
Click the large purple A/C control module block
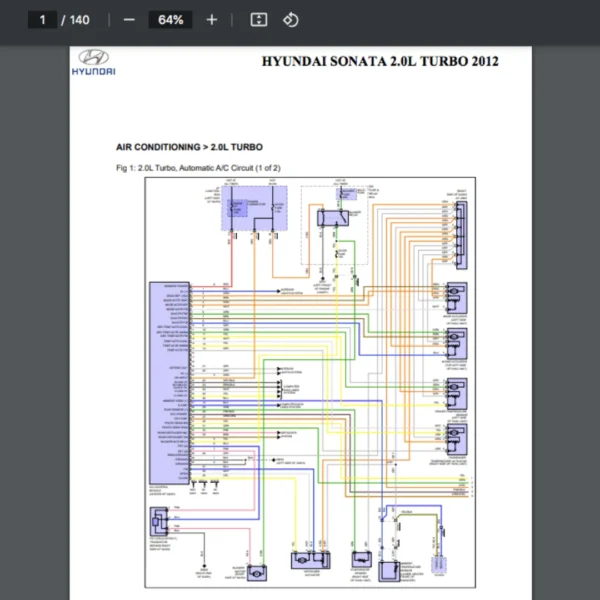pyautogui.click(x=164, y=381)
